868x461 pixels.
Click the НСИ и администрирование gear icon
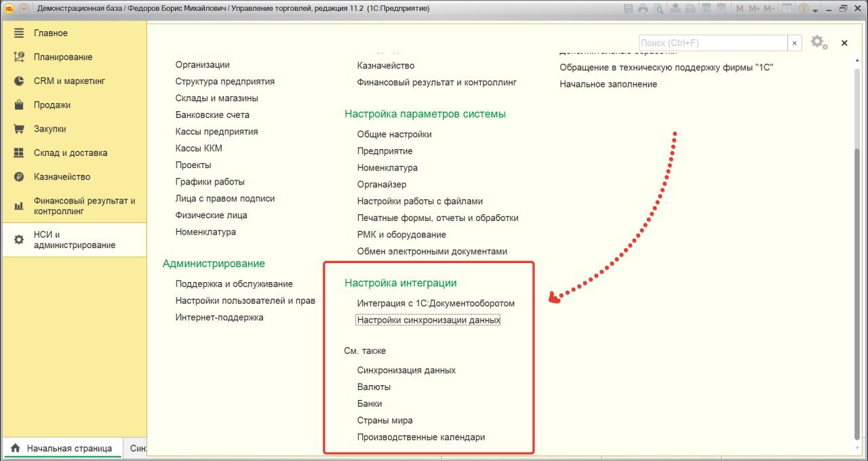tap(19, 240)
